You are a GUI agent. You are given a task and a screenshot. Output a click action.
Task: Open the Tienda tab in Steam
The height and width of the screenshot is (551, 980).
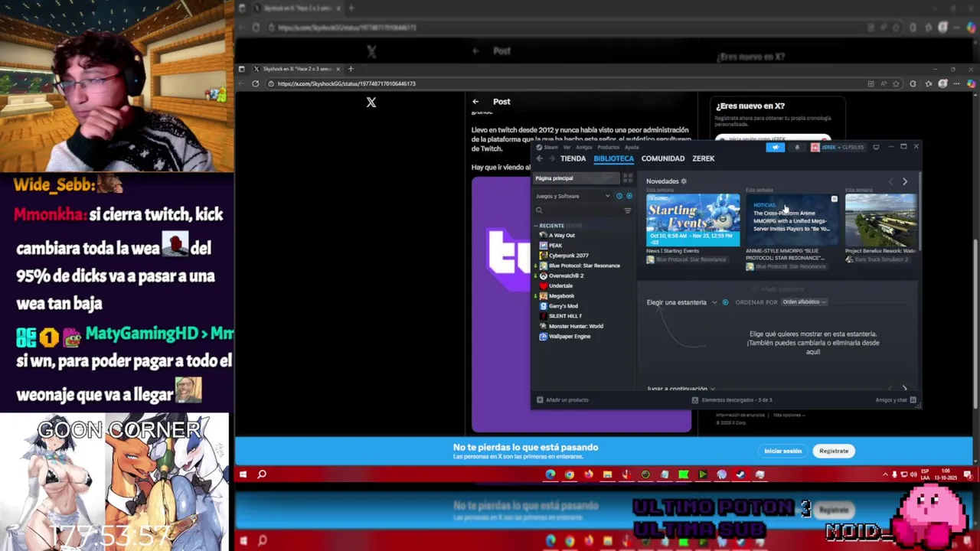573,158
